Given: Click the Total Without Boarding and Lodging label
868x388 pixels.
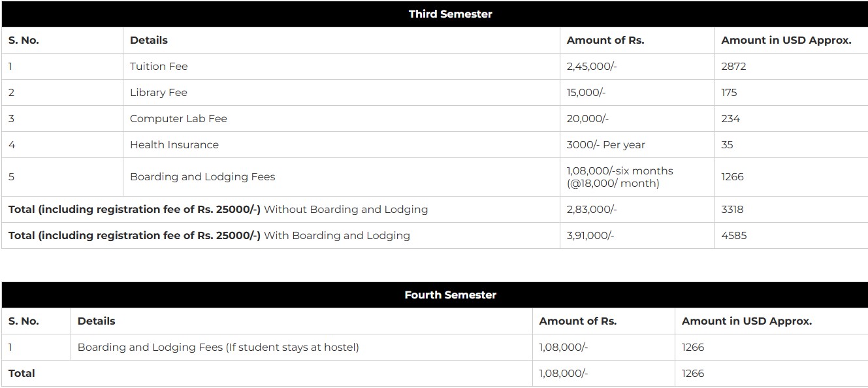Looking at the screenshot, I should (218, 209).
